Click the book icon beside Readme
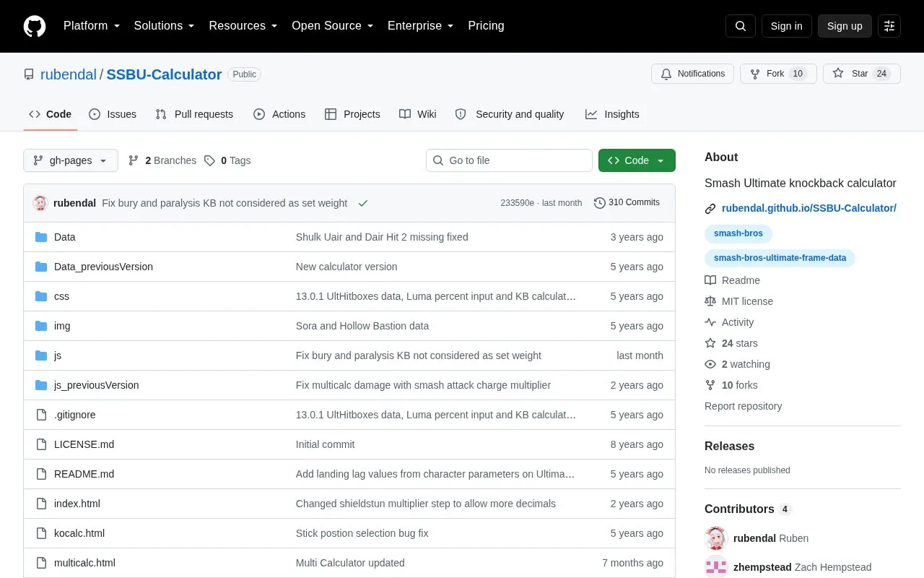Viewport: 924px width, 578px height. [710, 280]
